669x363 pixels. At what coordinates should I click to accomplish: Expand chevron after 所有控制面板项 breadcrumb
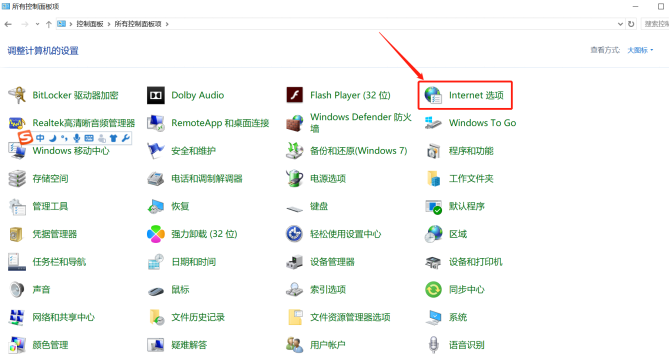click(x=167, y=24)
